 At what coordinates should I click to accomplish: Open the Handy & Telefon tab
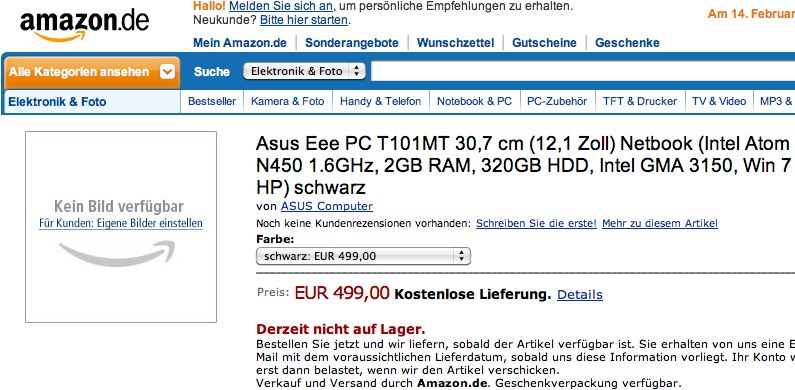(x=380, y=101)
